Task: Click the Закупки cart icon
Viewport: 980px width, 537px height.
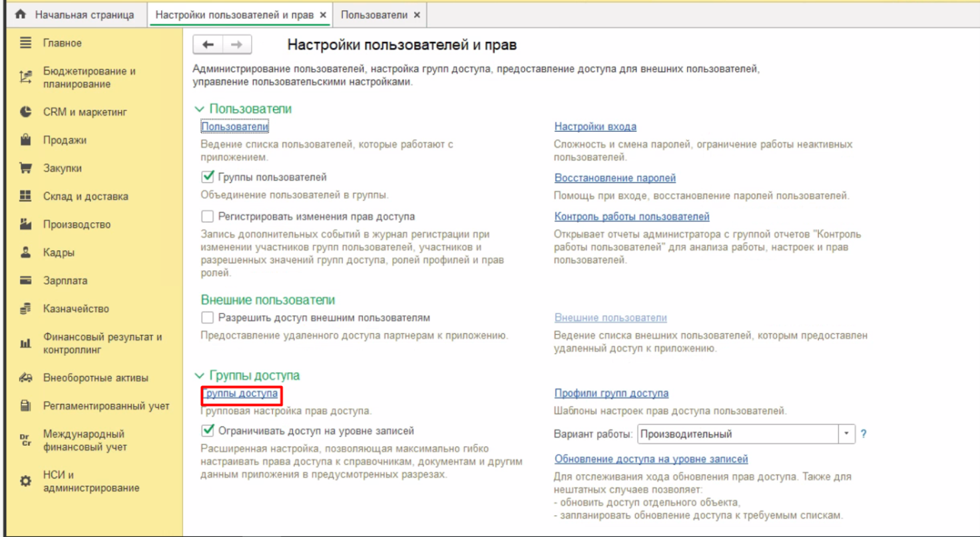Action: click(x=26, y=168)
